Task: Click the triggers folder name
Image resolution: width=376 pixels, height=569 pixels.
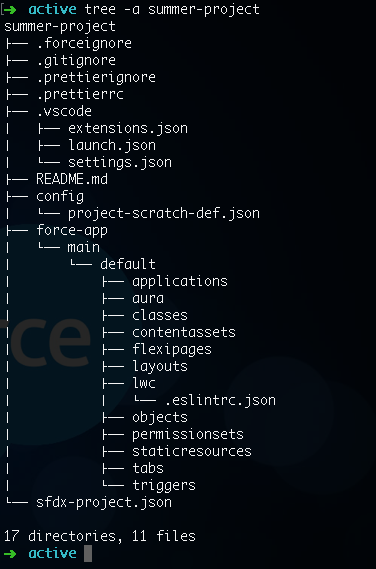Action: click(x=164, y=485)
